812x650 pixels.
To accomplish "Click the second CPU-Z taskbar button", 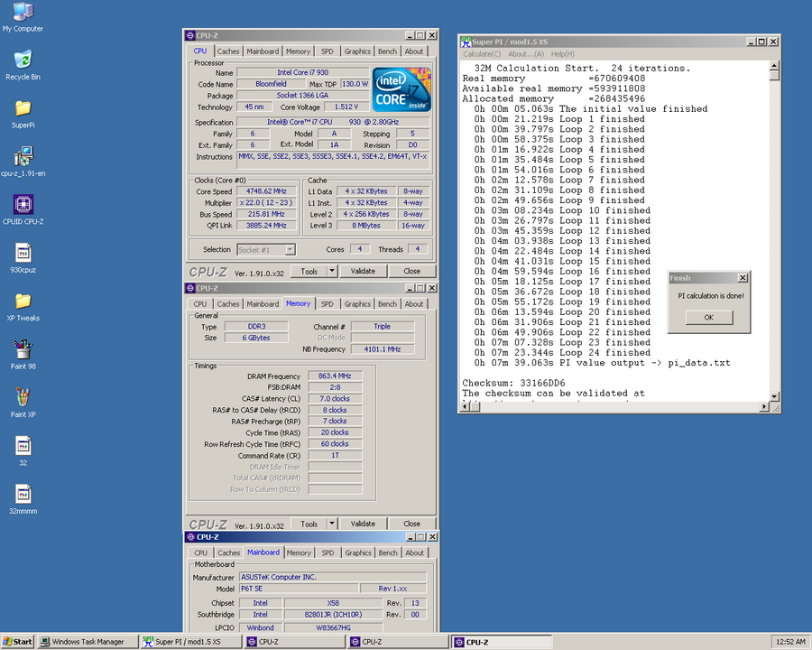I will point(398,642).
